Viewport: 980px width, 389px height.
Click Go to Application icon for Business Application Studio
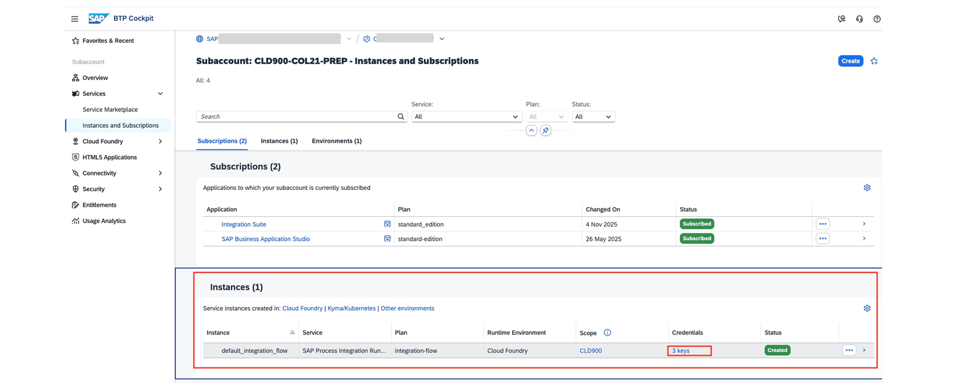(387, 239)
